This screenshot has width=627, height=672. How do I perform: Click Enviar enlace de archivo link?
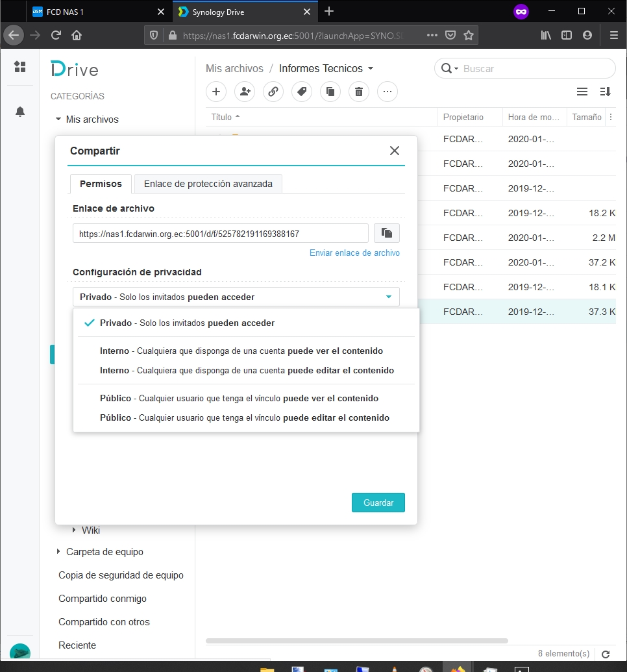[354, 253]
